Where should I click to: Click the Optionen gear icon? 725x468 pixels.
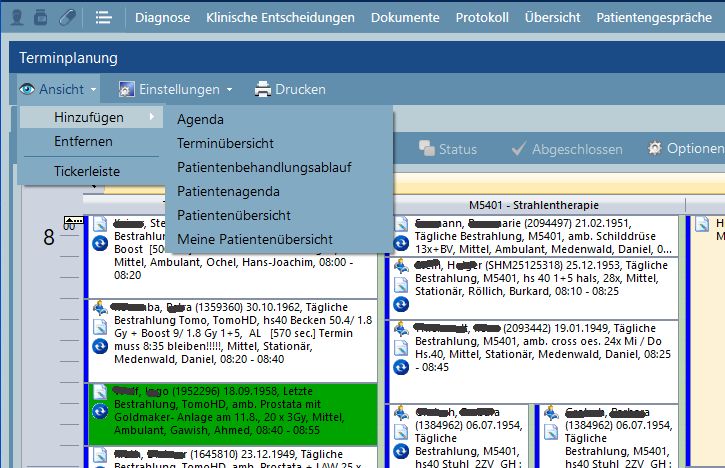(x=654, y=149)
